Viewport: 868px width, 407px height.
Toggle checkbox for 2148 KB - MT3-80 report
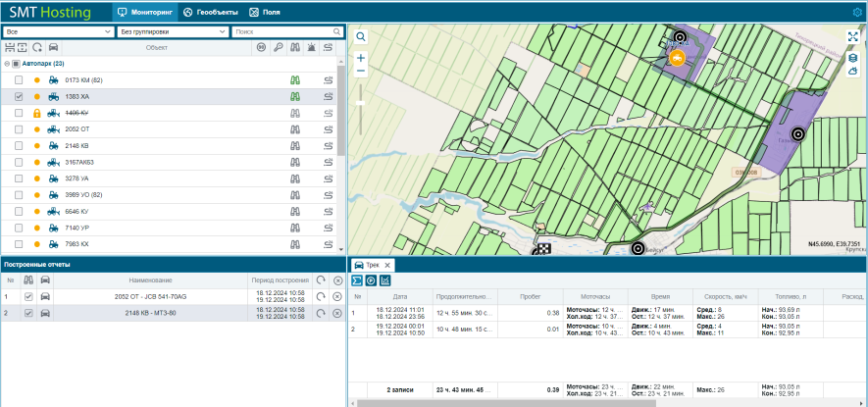[28, 312]
